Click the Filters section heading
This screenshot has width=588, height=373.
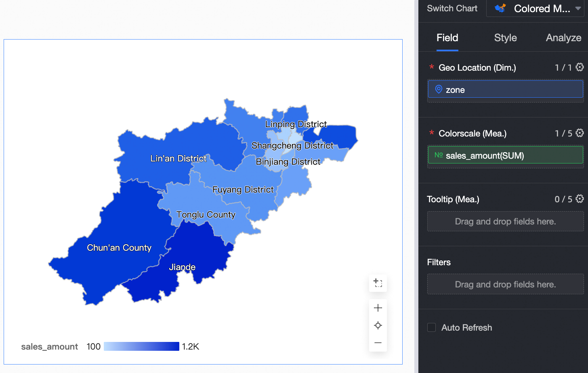[x=439, y=262]
